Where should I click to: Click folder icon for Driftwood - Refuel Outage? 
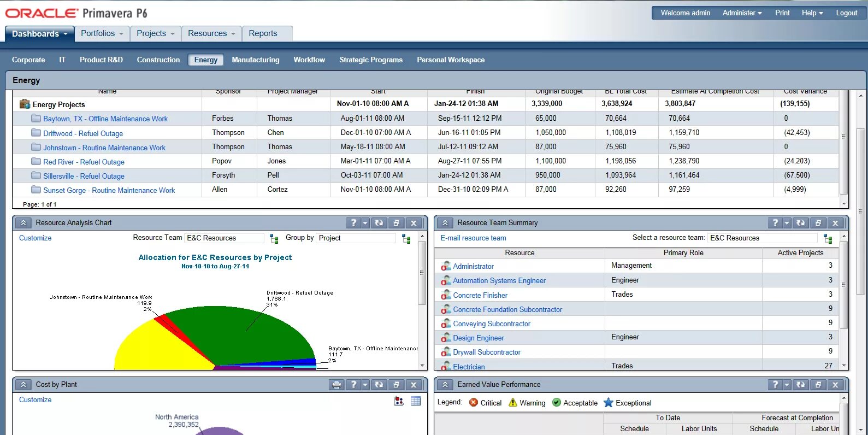click(36, 132)
